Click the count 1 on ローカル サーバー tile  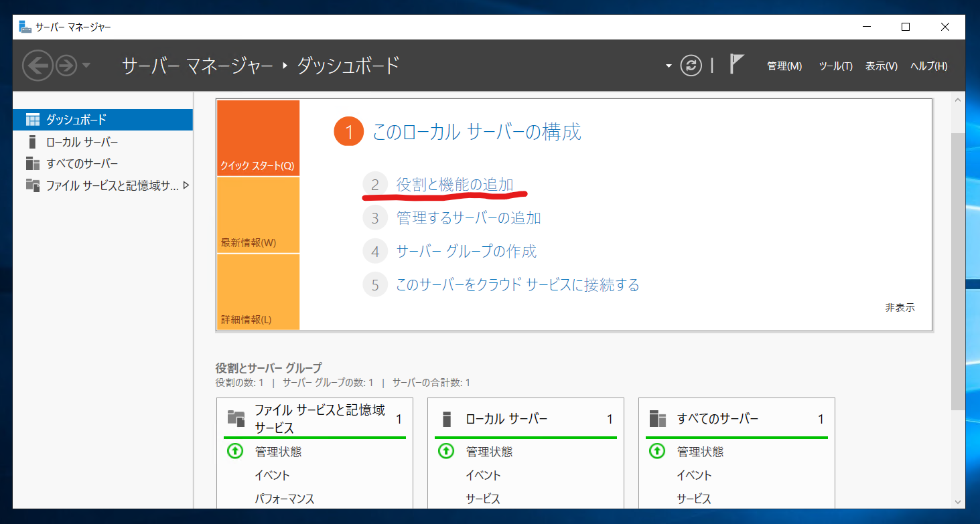(x=610, y=419)
